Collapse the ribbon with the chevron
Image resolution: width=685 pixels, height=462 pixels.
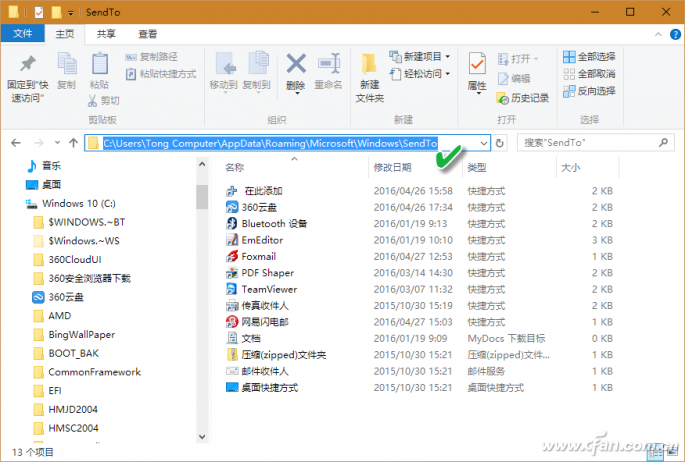[x=658, y=34]
